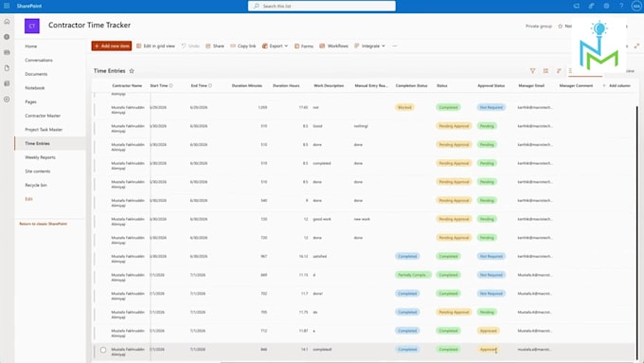Open Workflows in command bar

[x=334, y=46]
